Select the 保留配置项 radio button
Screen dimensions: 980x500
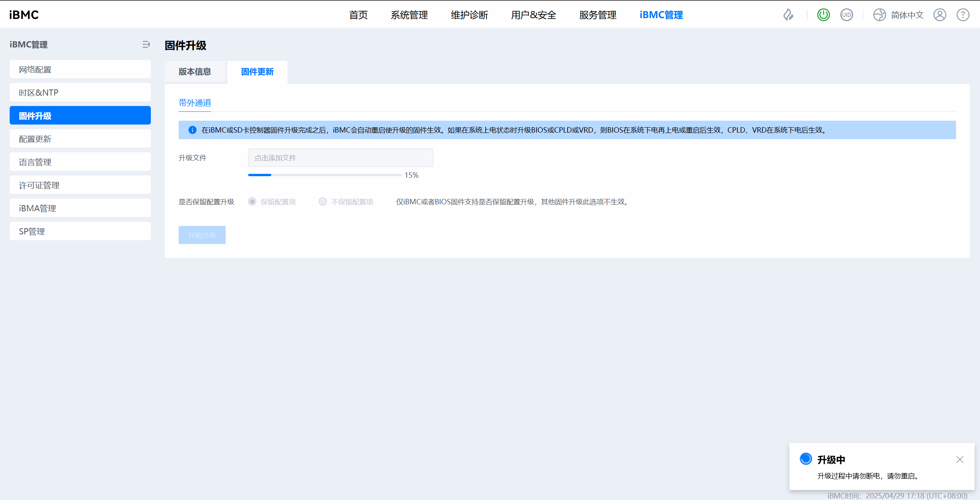(x=252, y=202)
